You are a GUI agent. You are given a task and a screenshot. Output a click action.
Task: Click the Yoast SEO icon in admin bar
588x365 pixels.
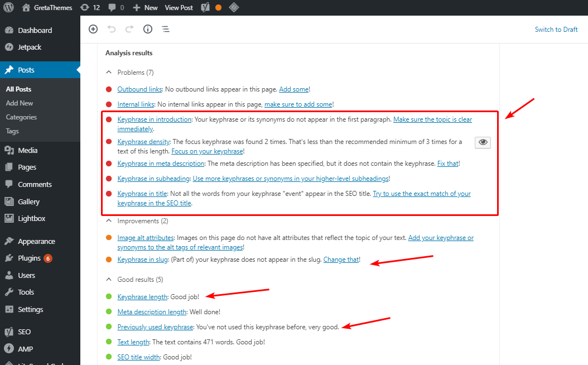point(205,8)
